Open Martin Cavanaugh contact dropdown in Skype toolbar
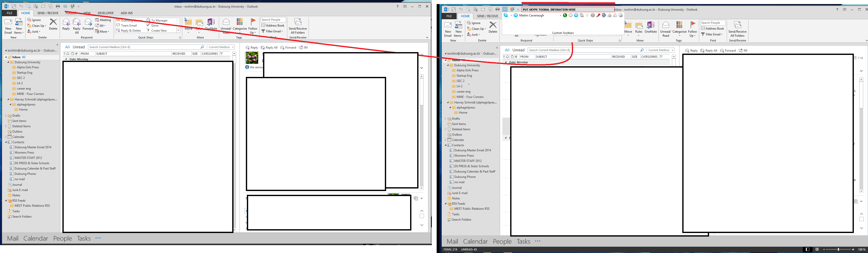 561,15
